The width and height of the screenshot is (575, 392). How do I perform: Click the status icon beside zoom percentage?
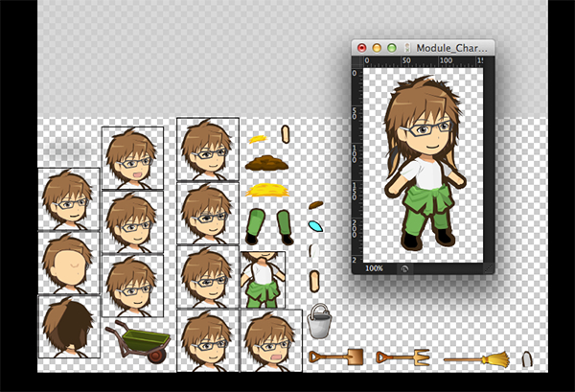pos(404,268)
